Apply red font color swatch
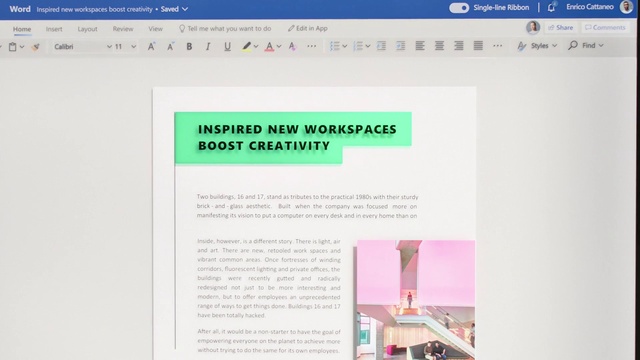Viewport: 640px width, 360px height. 269,47
